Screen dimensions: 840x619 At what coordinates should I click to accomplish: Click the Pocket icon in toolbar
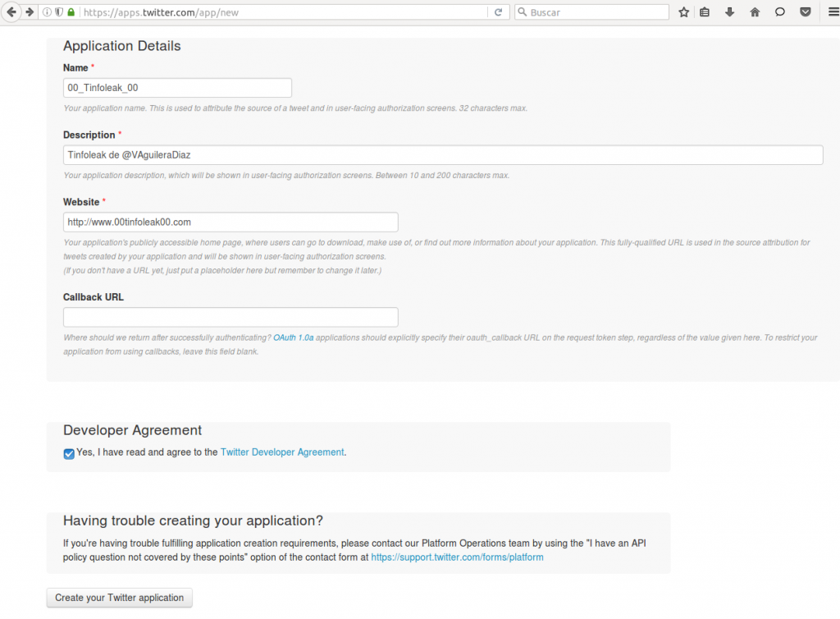tap(806, 12)
